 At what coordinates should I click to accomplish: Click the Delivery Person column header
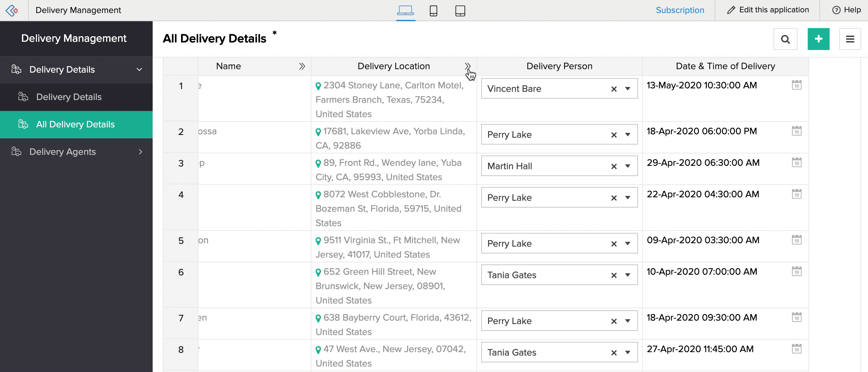point(559,66)
